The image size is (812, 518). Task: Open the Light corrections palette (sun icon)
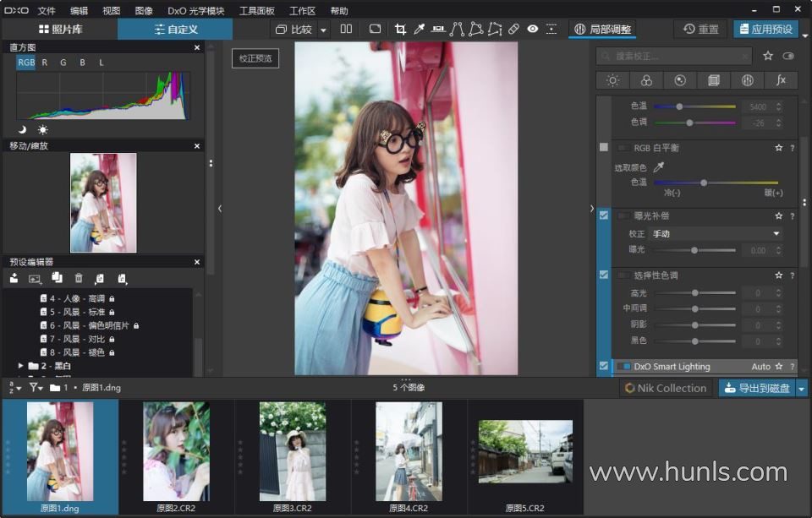612,80
